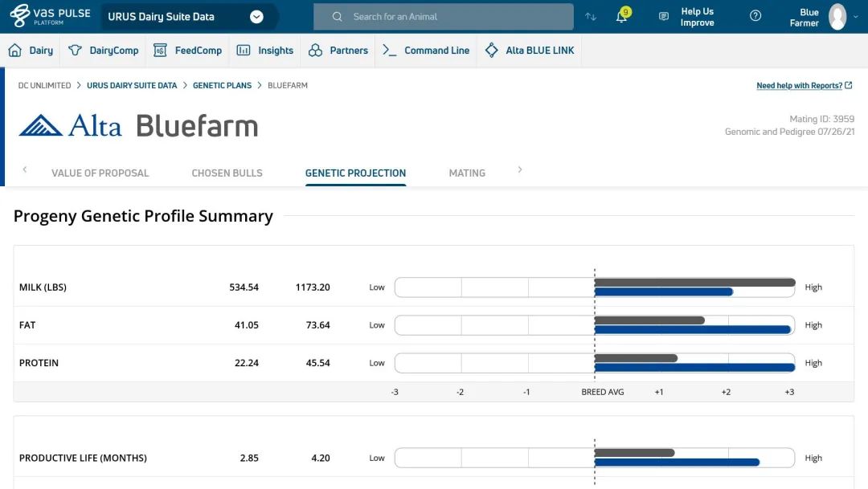This screenshot has height=489, width=868.
Task: Click the Command Line prompt icon
Action: click(390, 51)
